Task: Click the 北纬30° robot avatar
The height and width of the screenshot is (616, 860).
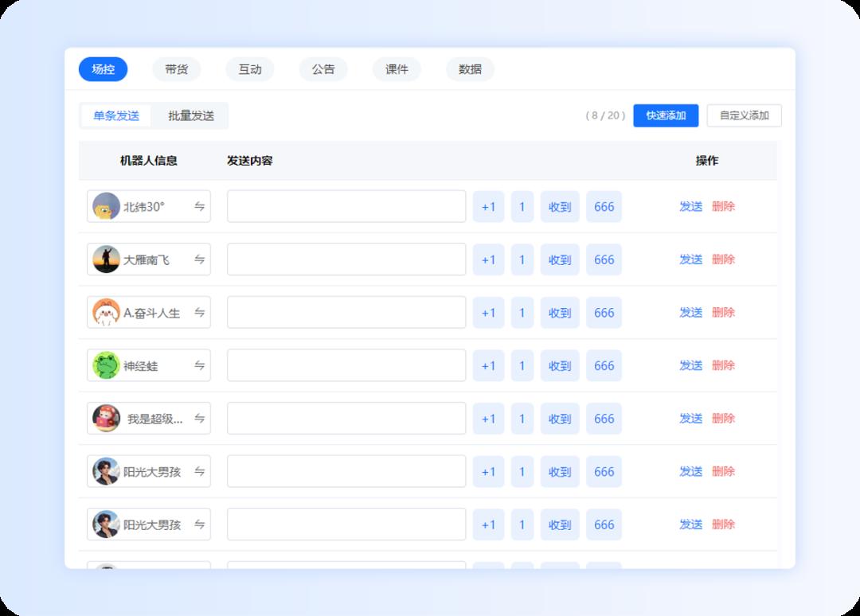Action: (x=106, y=206)
